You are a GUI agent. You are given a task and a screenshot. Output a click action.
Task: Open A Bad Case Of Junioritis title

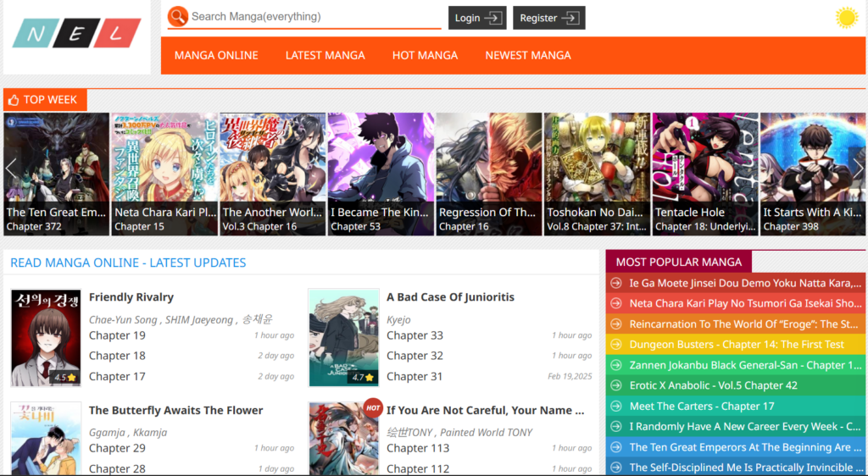[x=450, y=297]
